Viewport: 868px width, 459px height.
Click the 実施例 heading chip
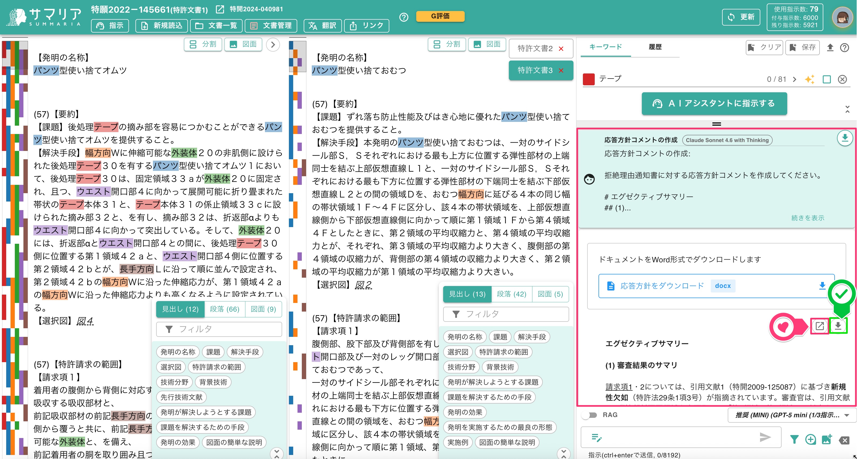coord(458,443)
